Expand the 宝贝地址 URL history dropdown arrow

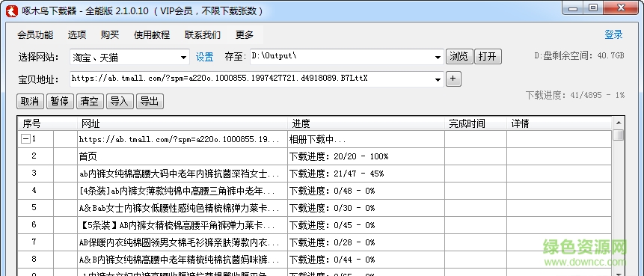pos(438,79)
